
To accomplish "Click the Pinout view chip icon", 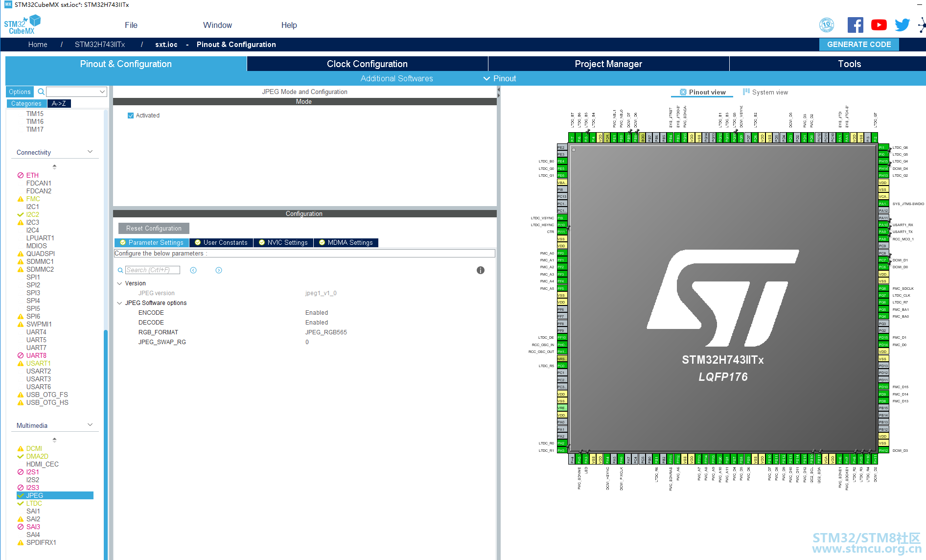I will coord(683,92).
